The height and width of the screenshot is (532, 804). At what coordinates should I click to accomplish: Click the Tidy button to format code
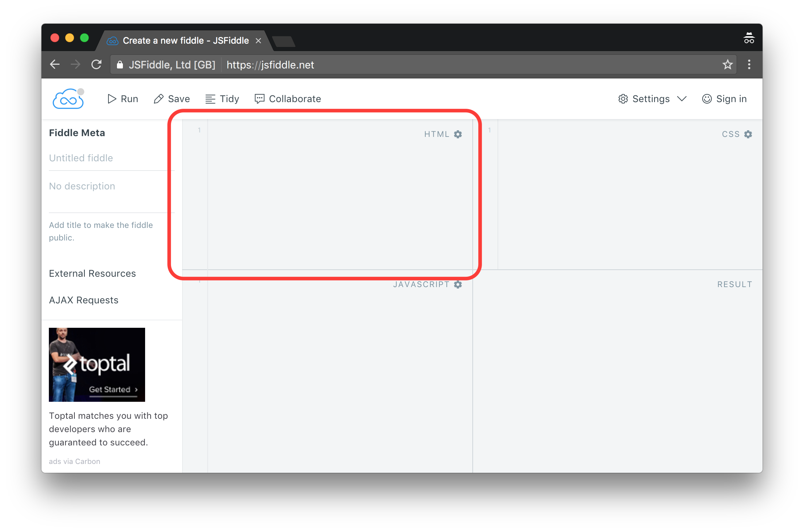click(x=222, y=98)
